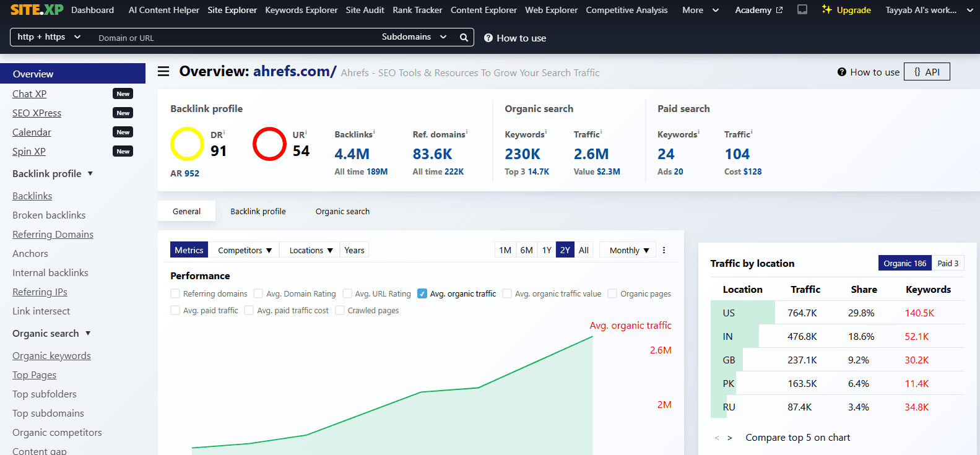Screen dimensions: 980x455
Task: Go to Keywords Explorer
Action: (x=301, y=10)
